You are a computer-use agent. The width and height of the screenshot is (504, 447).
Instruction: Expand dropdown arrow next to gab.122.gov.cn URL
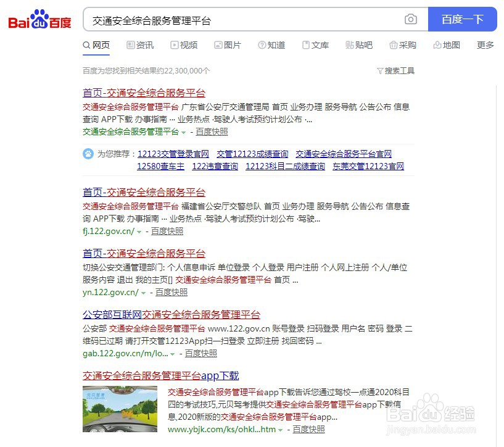click(x=173, y=354)
